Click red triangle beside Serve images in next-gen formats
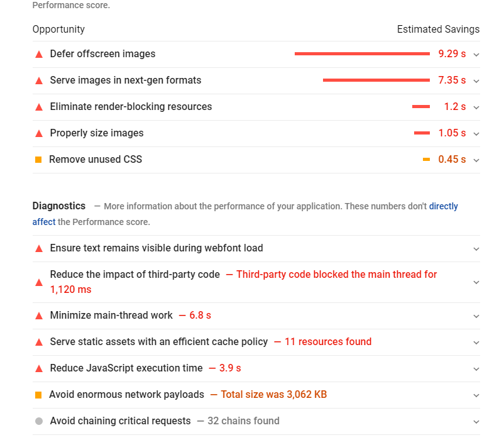The width and height of the screenshot is (504, 440). [x=39, y=80]
